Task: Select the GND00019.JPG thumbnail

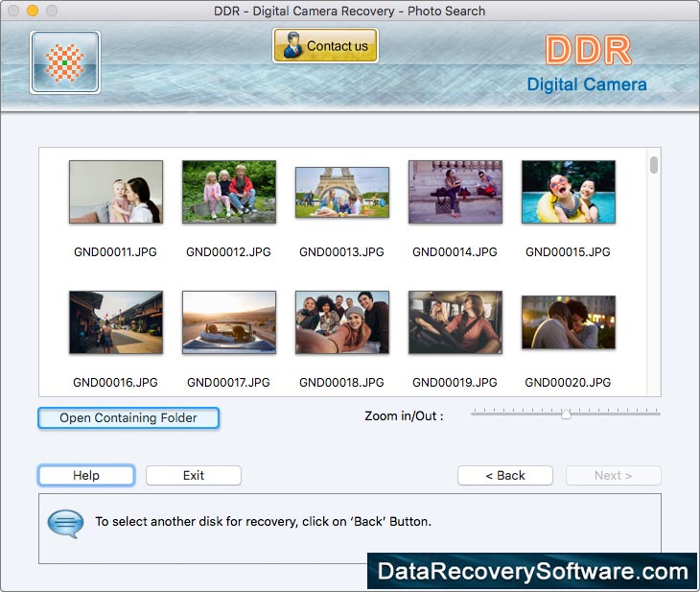Action: (455, 322)
